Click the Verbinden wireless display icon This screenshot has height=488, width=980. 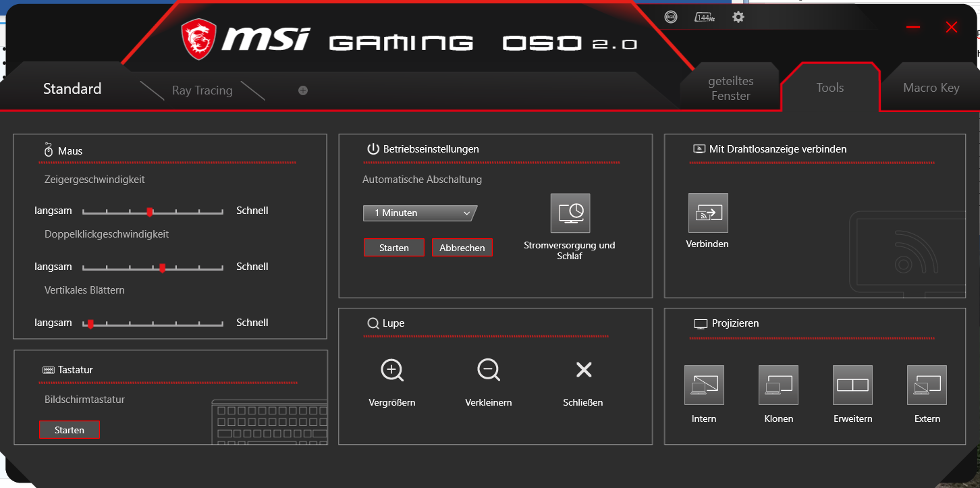pyautogui.click(x=708, y=213)
